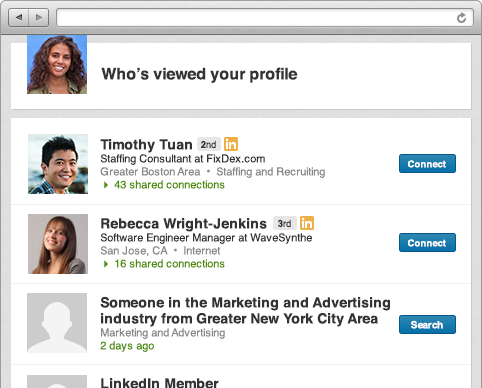This screenshot has height=388, width=482.
Task: Go back with the browser back arrow
Action: point(19,17)
